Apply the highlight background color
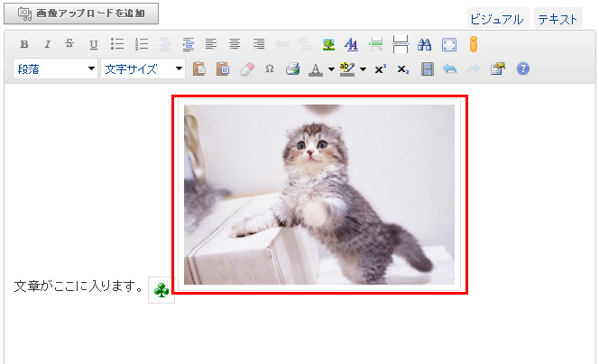 point(347,69)
